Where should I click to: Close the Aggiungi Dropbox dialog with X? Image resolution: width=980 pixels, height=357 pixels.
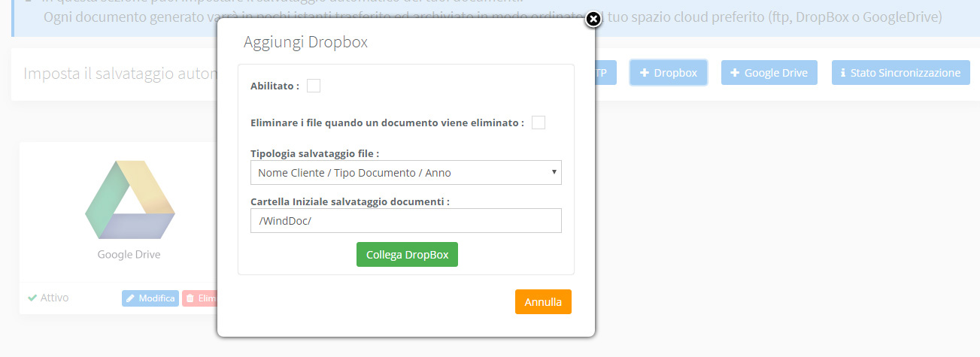pyautogui.click(x=593, y=20)
